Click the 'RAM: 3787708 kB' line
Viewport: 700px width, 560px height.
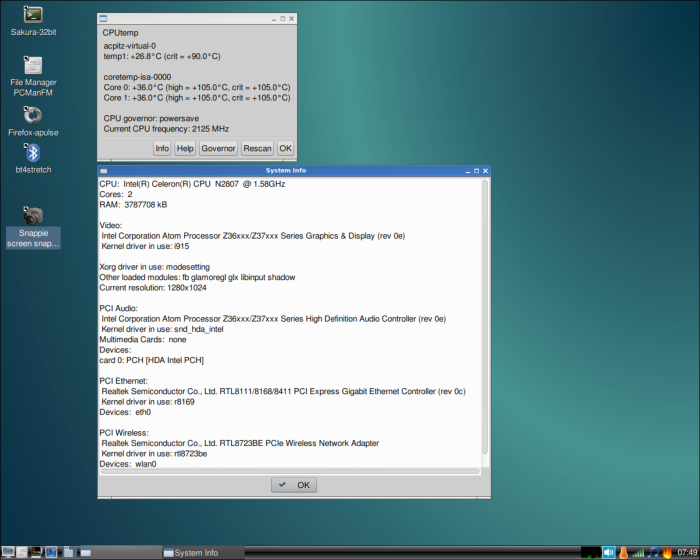click(x=133, y=205)
